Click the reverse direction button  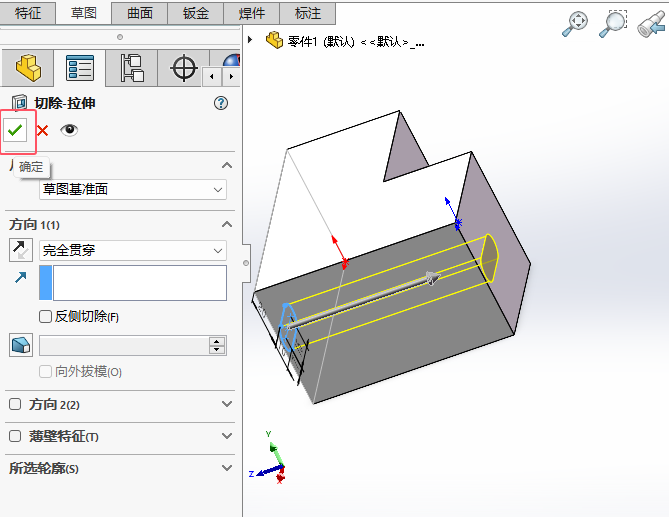pos(21,250)
